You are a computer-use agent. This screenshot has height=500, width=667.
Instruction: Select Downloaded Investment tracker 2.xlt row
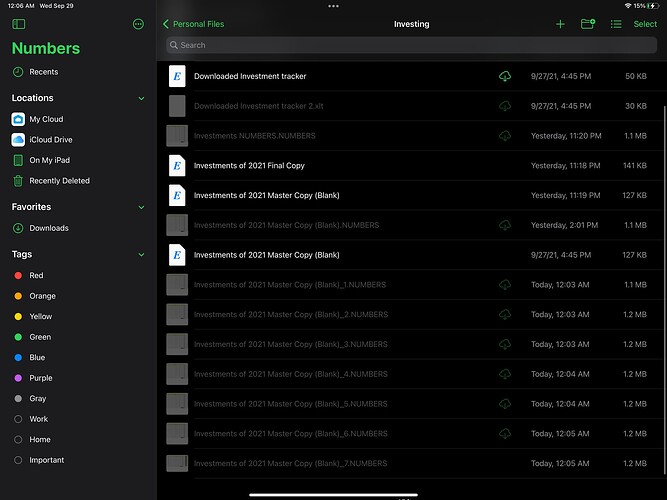click(412, 106)
